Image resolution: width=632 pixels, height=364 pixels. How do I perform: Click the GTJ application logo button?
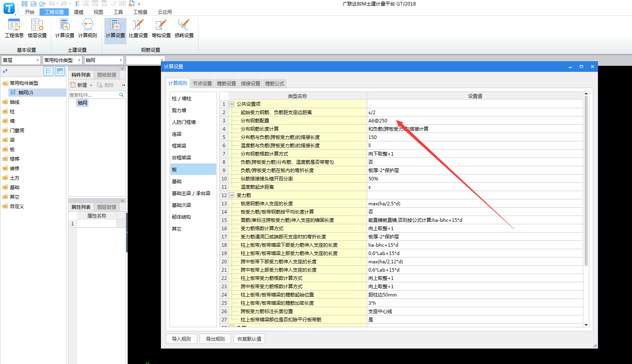9,8
